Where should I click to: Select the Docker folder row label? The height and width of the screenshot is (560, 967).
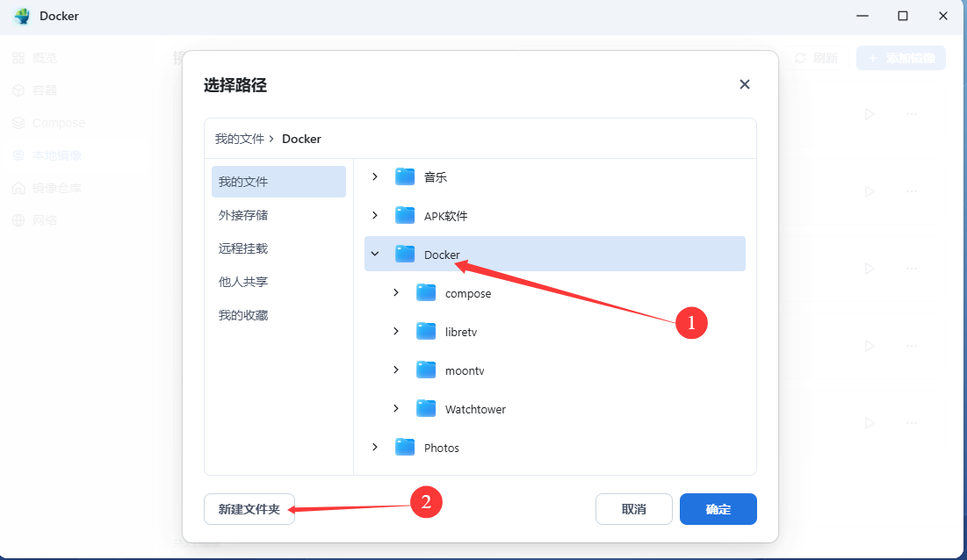(x=442, y=255)
